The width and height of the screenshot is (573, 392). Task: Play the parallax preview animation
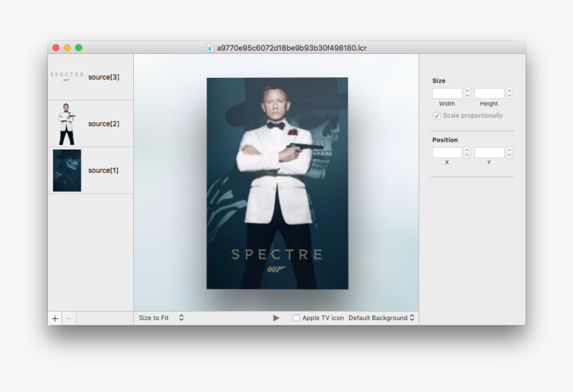277,317
